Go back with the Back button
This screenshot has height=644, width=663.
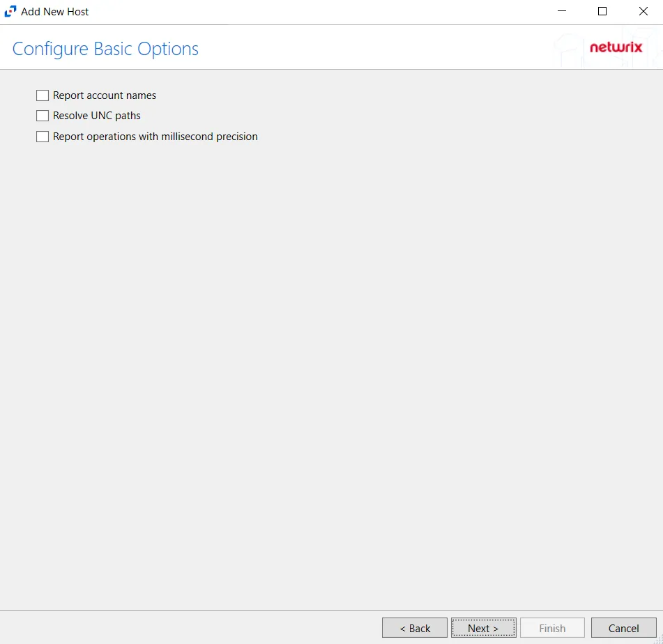coord(414,628)
